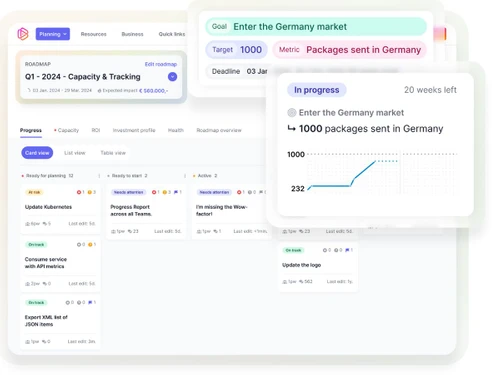Click Needs attention badge on Progress Report card

[x=128, y=192]
